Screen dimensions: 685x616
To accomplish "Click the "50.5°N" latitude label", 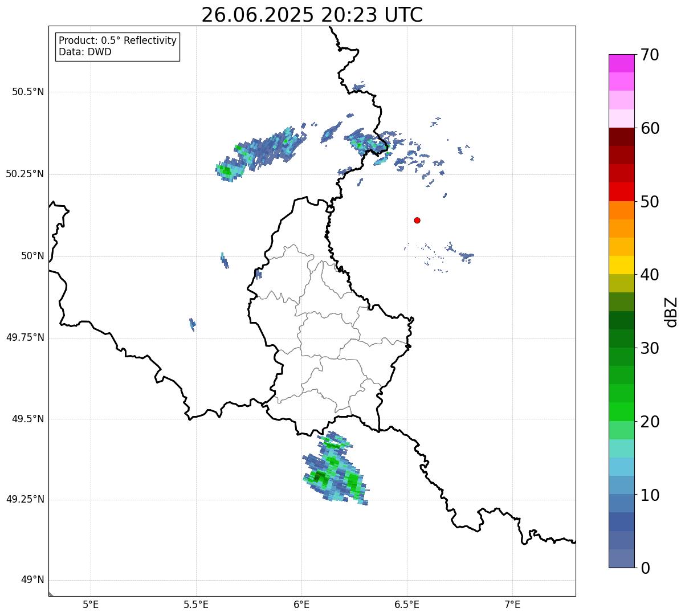I will (x=28, y=92).
